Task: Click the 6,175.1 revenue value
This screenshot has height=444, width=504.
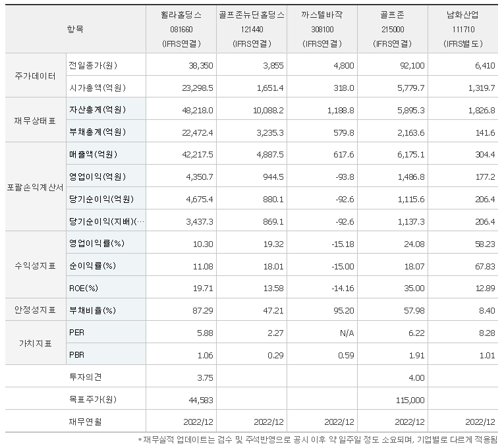Action: point(411,155)
